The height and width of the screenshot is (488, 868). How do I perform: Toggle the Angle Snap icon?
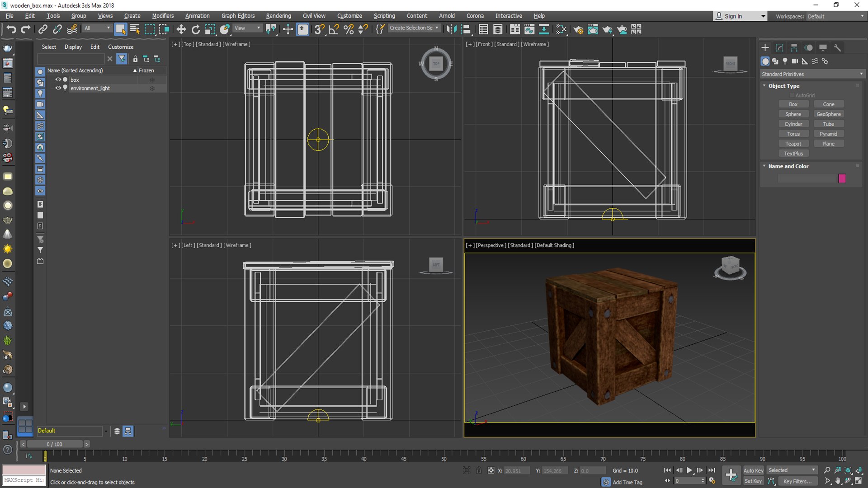click(x=334, y=29)
